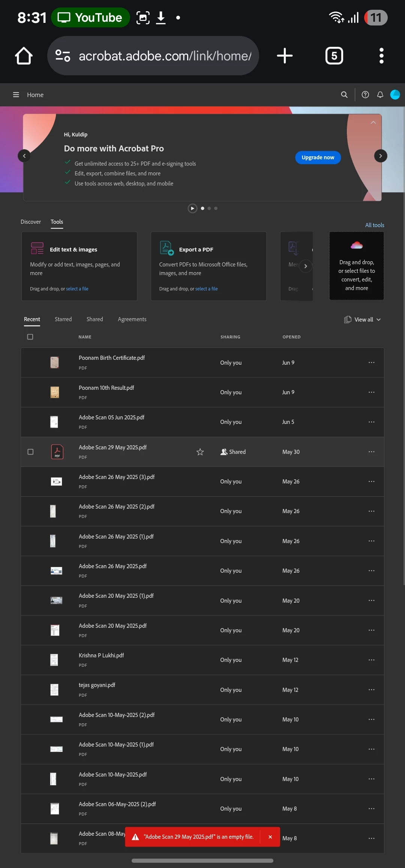Open Poonam 10th Result.pdf thumbnail
The height and width of the screenshot is (868, 405).
coord(55,392)
